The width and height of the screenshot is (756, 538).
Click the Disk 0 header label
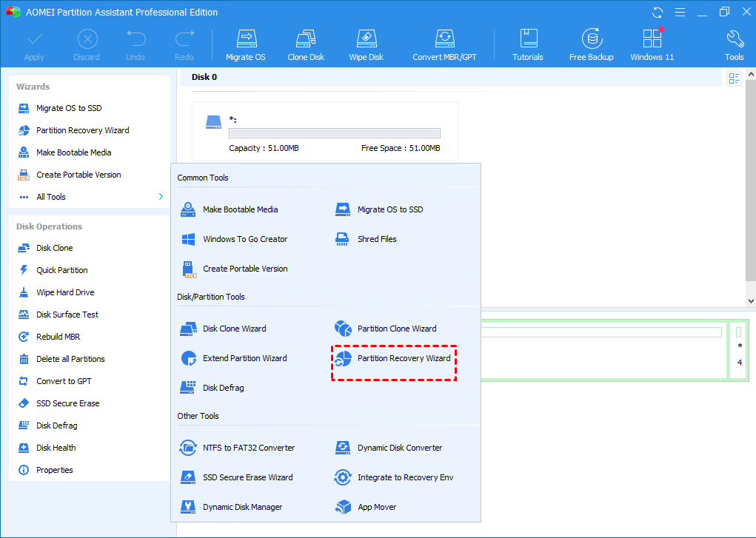(204, 77)
